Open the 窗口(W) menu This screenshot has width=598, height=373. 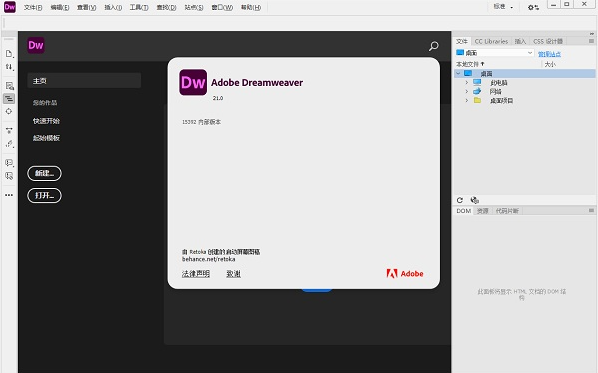[x=222, y=7]
